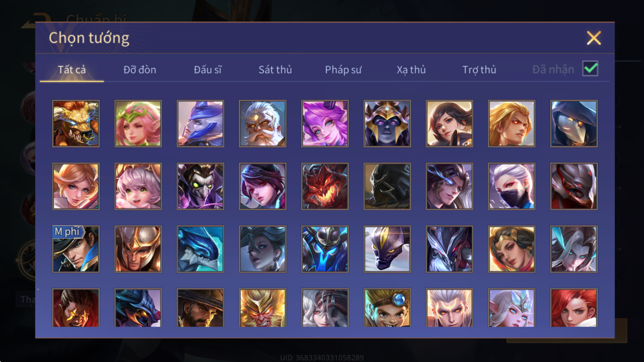
Task: Select the golden-horned bull hero portrait
Action: [x=76, y=123]
